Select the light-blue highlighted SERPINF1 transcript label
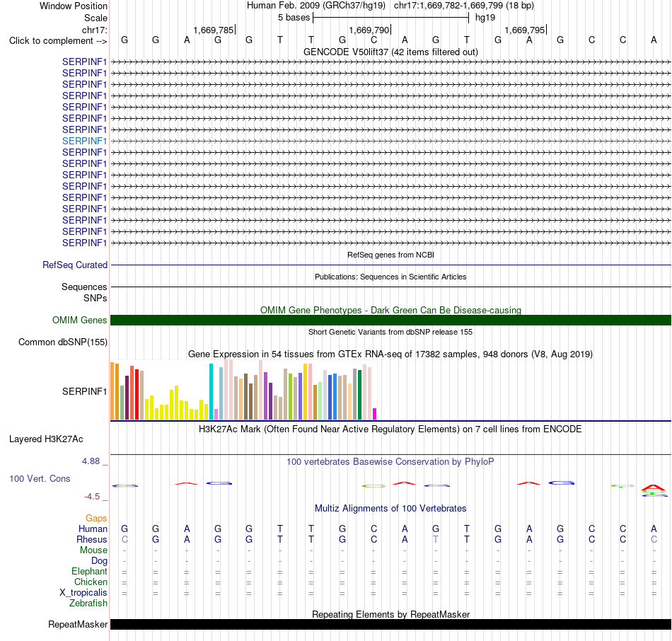Image resolution: width=672 pixels, height=641 pixels. coord(84,141)
